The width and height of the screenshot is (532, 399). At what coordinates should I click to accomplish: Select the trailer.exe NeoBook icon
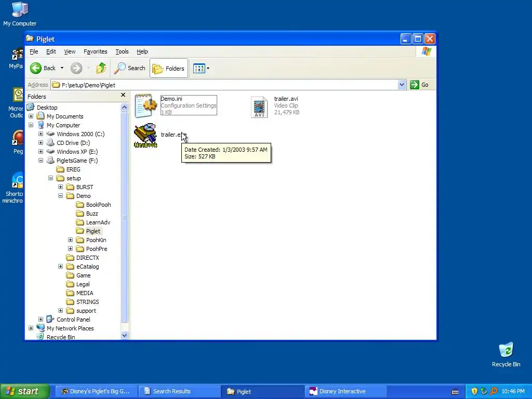145,136
